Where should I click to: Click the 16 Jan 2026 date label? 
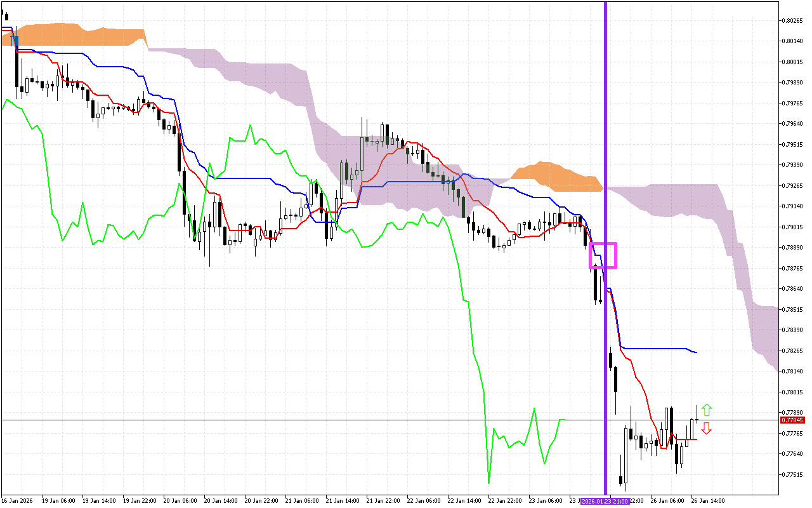pos(18,501)
